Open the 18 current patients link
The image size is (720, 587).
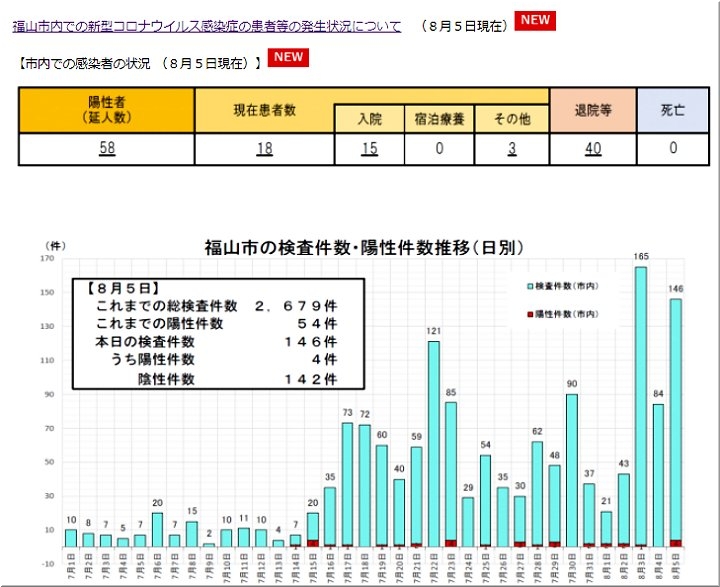pos(264,149)
